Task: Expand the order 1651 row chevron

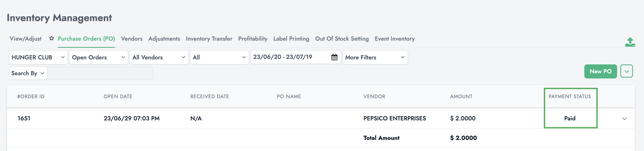Action: tap(624, 119)
